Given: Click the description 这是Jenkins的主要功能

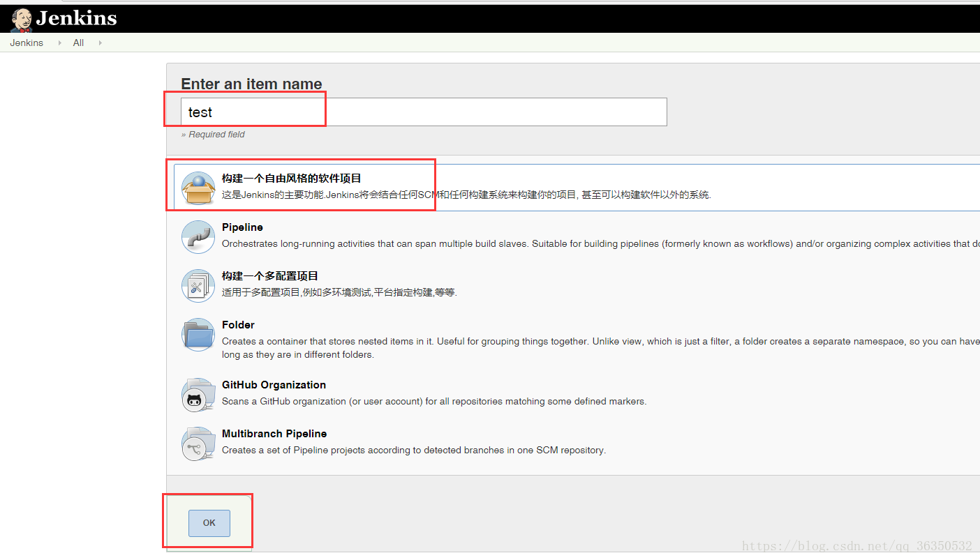Looking at the screenshot, I should point(466,195).
